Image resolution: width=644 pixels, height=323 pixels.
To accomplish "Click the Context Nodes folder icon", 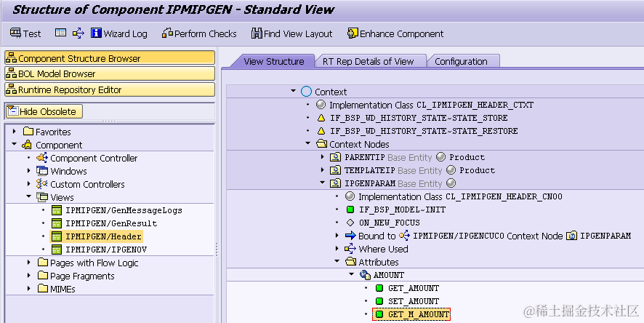I will [x=321, y=144].
